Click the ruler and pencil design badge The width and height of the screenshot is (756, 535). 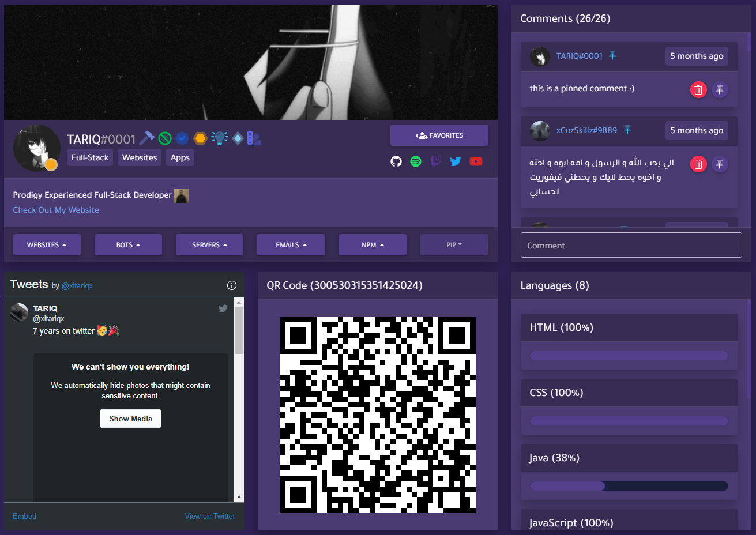254,138
